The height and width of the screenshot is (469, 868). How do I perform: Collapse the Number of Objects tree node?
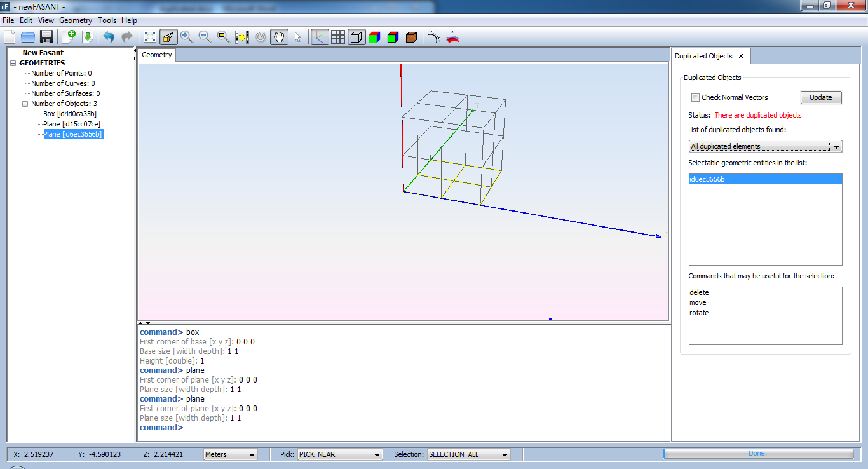25,104
